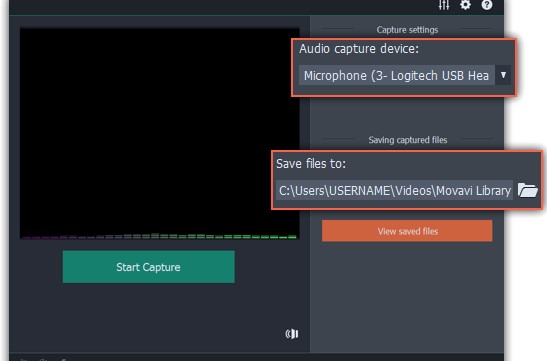Select the Microphone Logitech USB device field

pyautogui.click(x=397, y=75)
